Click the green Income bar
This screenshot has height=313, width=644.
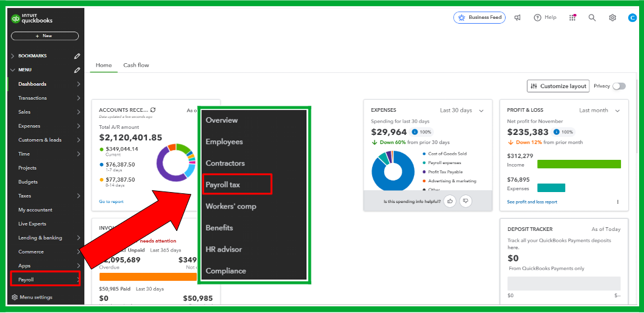point(579,164)
